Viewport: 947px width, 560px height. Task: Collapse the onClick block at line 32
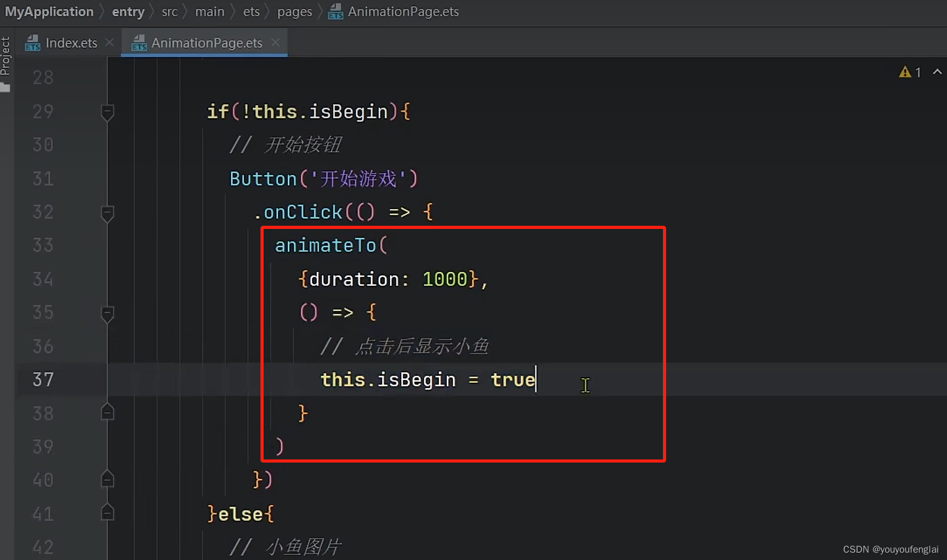[x=107, y=213]
